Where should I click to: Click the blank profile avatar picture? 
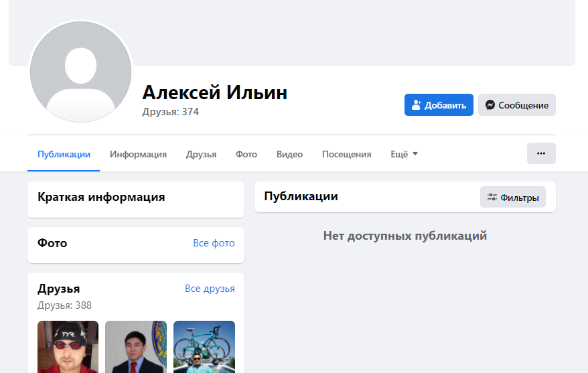pos(80,72)
